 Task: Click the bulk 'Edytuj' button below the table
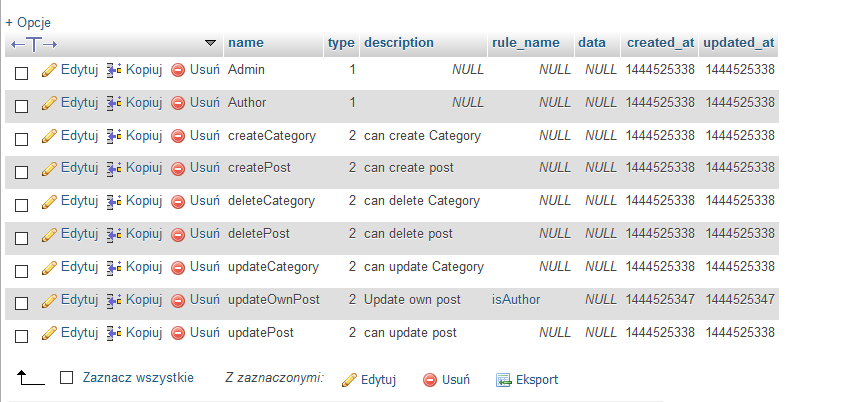pos(369,380)
